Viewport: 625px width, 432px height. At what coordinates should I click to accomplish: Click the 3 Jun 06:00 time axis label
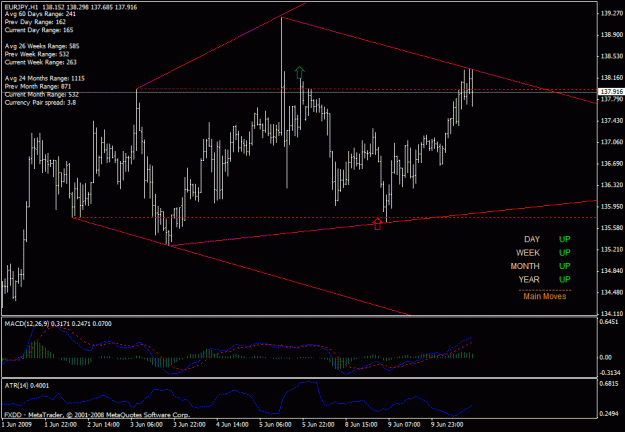coord(147,424)
